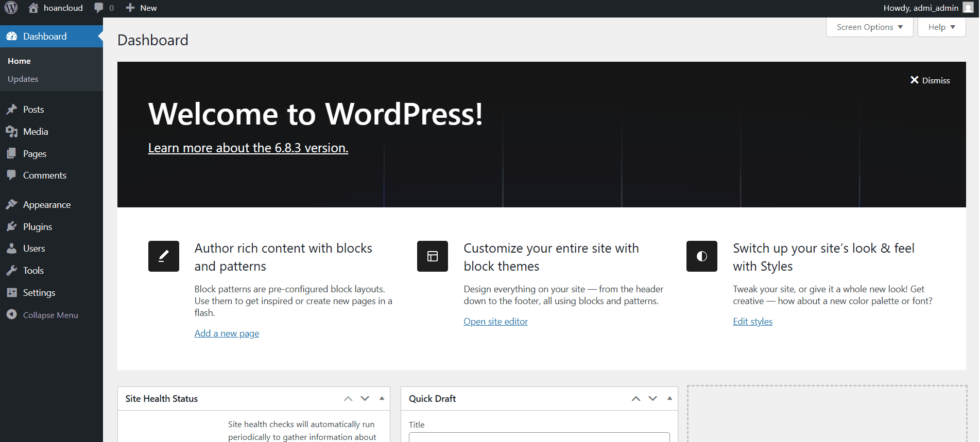
Task: Dismiss the Welcome to WordPress panel
Action: (930, 80)
